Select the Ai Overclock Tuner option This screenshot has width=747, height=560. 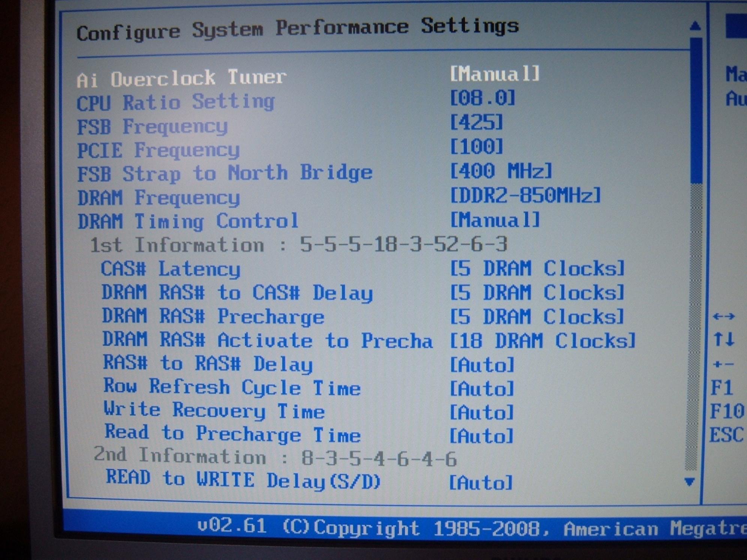(181, 79)
